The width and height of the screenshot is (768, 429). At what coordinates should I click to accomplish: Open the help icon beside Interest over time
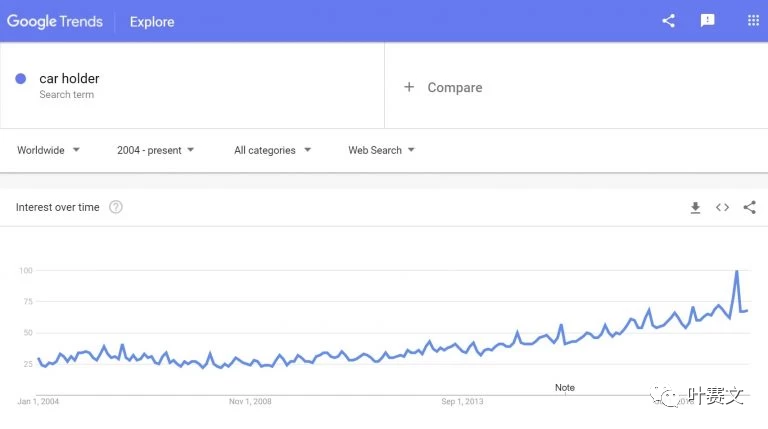(116, 207)
